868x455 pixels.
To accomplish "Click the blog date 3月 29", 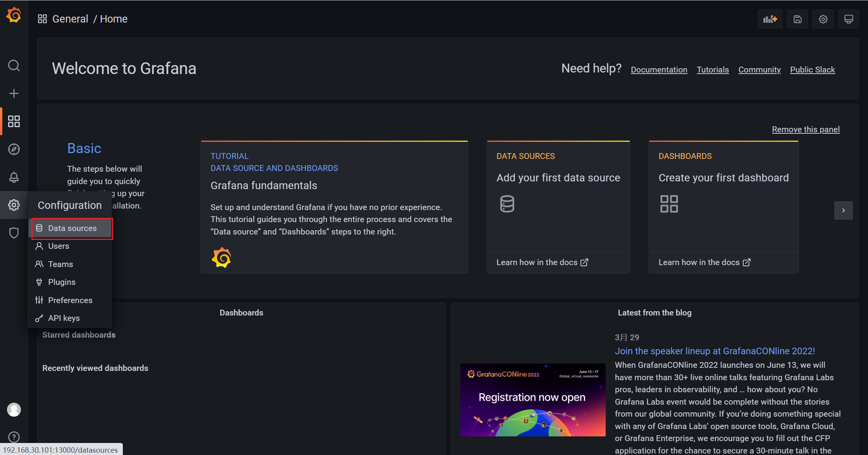I will click(627, 338).
